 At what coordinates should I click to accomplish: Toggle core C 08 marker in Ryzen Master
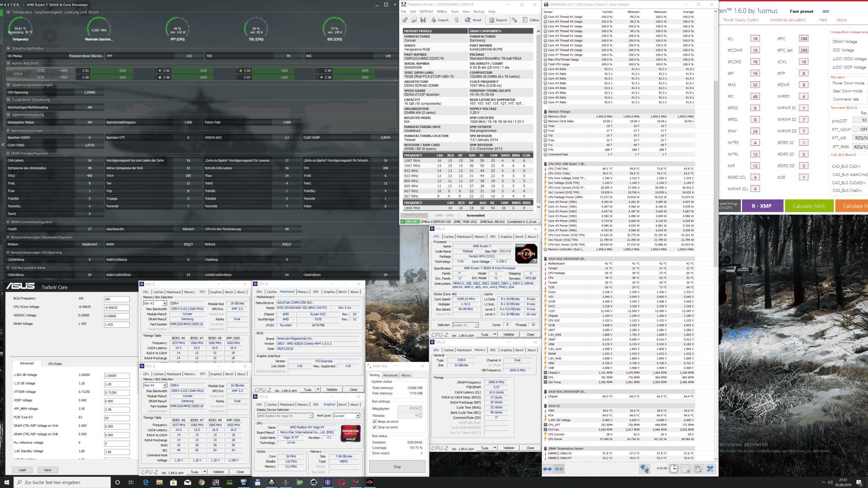pyautogui.click(x=322, y=78)
